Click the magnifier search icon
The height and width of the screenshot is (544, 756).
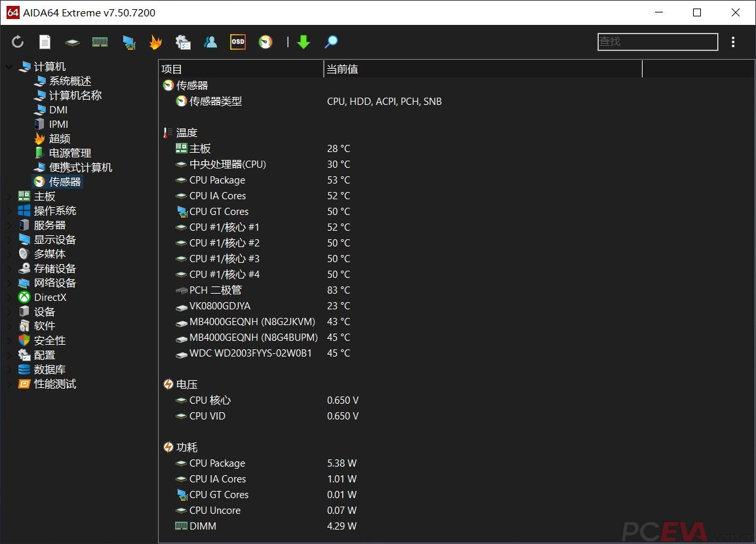330,42
